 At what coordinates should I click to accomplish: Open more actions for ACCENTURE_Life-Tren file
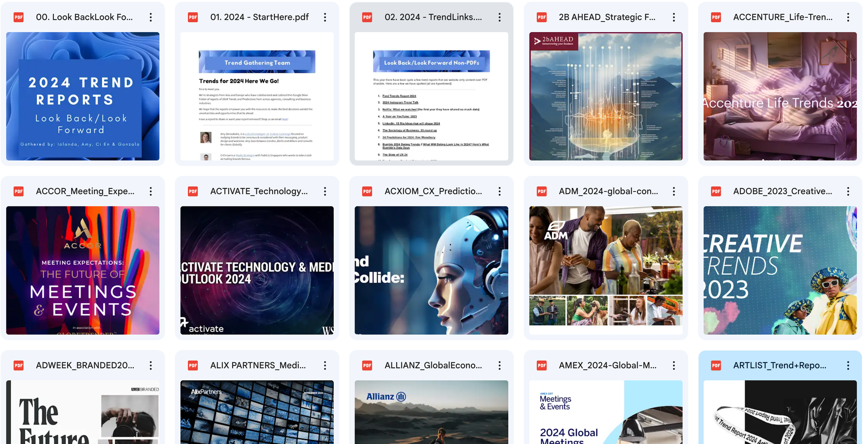tap(848, 17)
